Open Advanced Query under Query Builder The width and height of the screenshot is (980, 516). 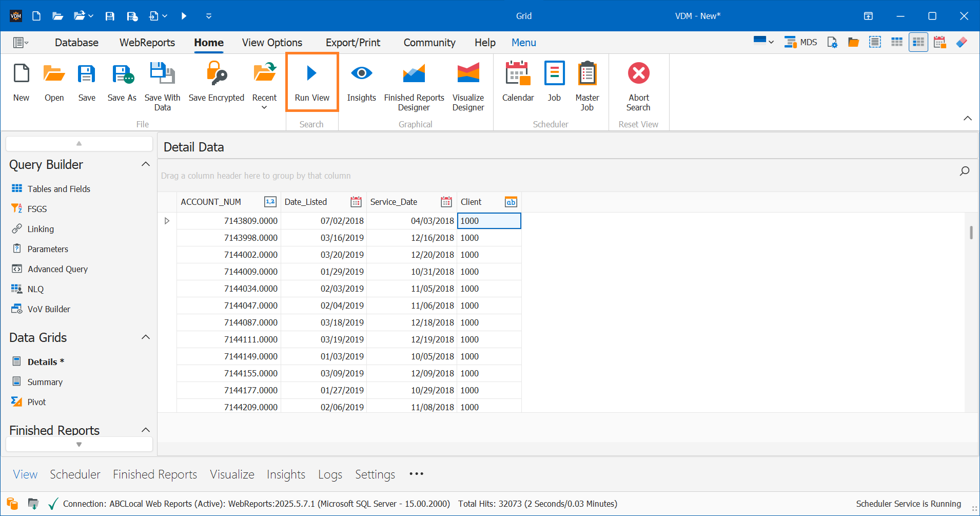56,269
